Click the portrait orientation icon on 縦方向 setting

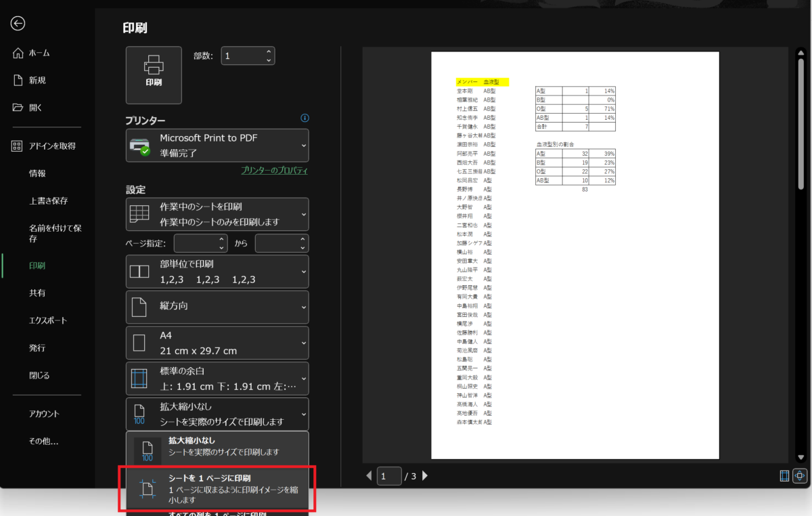point(140,307)
